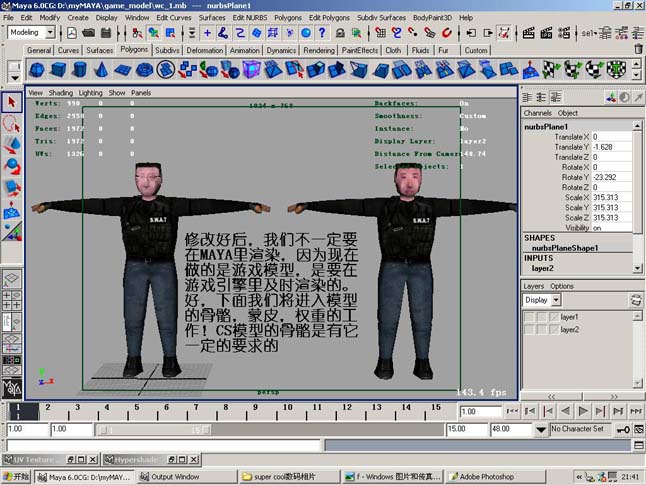Activate the Move tool in toolbox
The width and height of the screenshot is (646, 485).
12,145
